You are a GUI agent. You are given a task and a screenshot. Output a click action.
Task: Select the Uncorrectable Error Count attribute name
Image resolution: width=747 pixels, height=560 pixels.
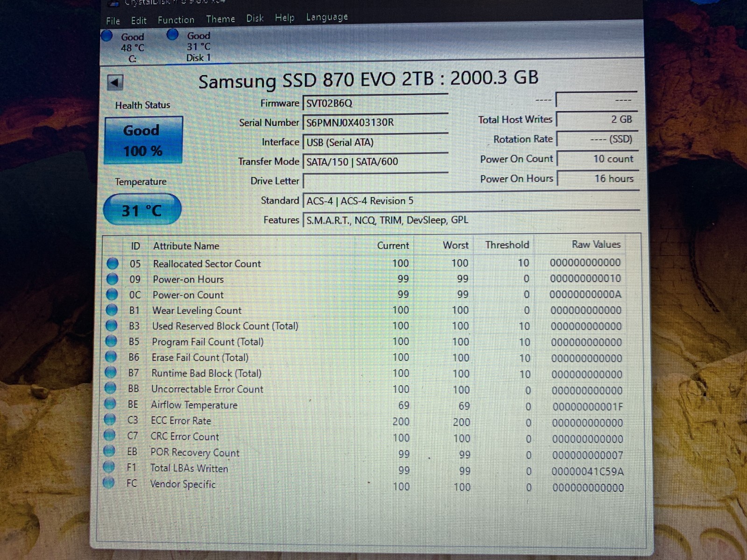[207, 389]
